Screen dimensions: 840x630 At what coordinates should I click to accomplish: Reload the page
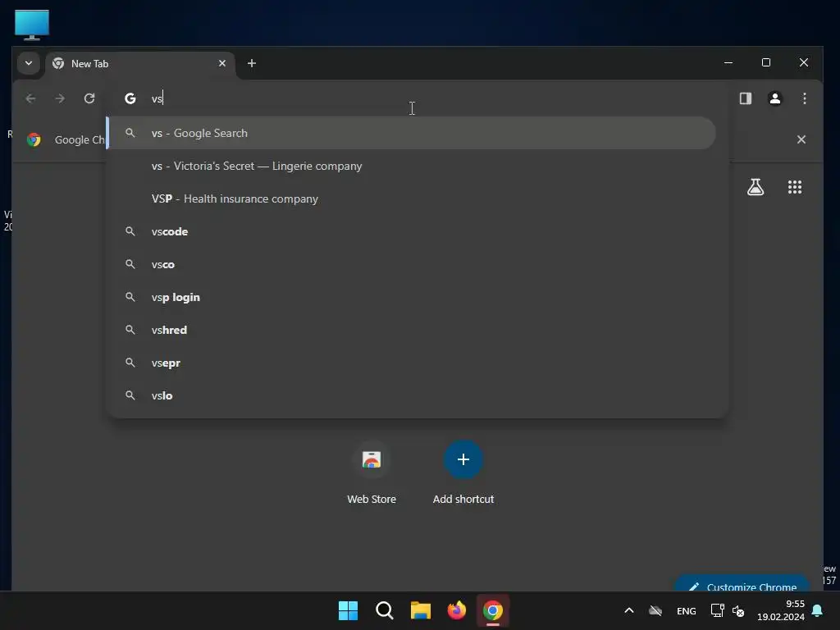point(89,98)
